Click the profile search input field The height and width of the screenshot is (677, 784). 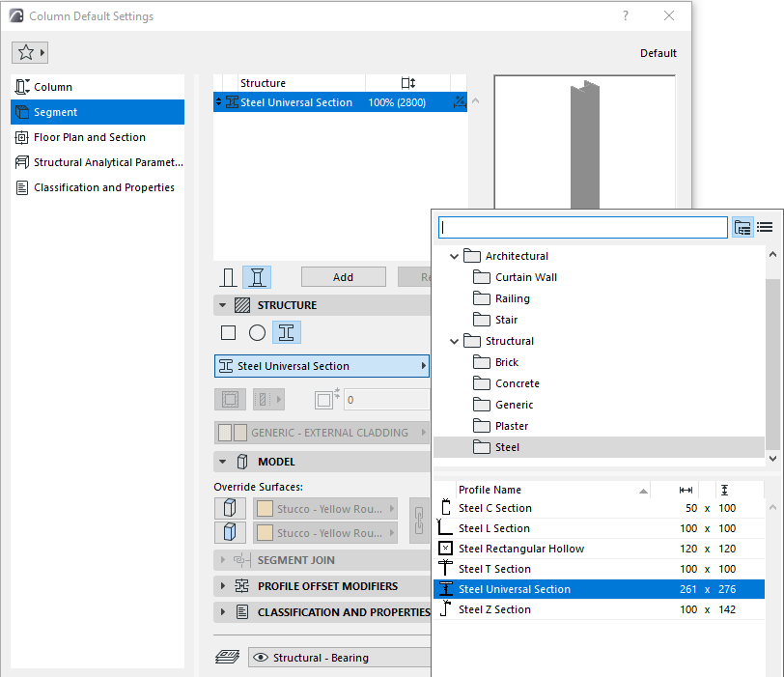click(x=583, y=228)
